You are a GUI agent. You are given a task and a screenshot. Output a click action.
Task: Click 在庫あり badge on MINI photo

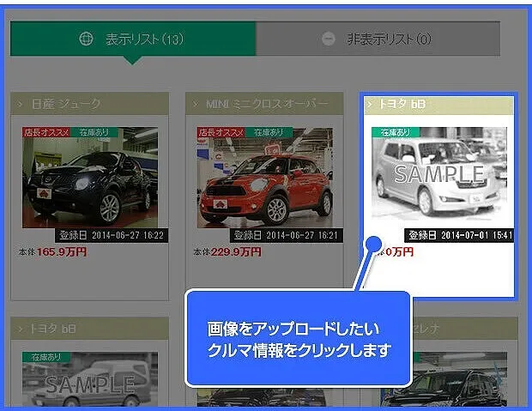click(269, 132)
